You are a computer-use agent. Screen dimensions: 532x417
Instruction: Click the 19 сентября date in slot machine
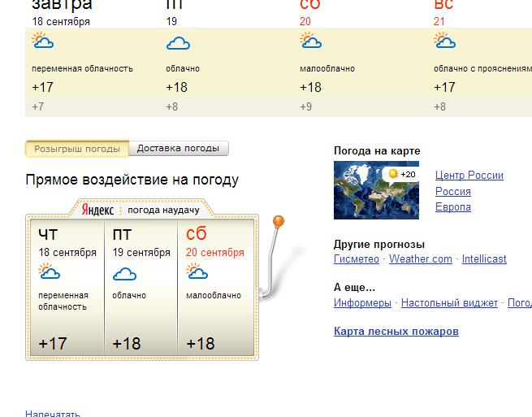[141, 252]
